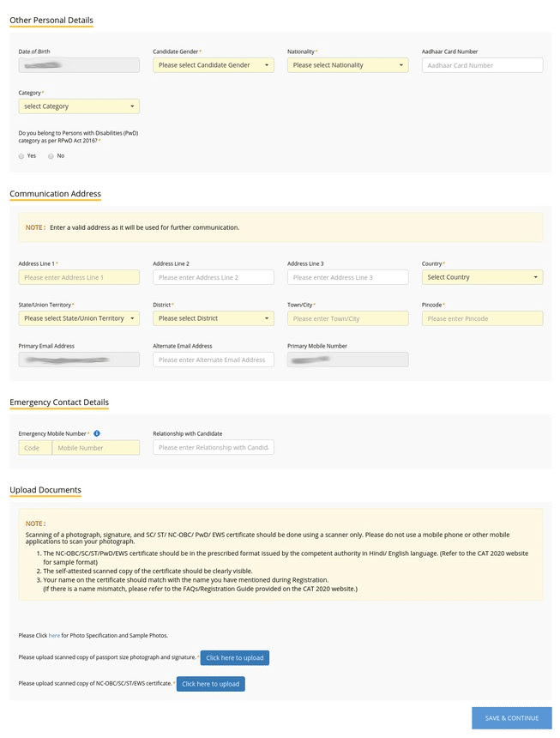Open the Candidate Gender dropdown
The height and width of the screenshot is (738, 560).
tap(213, 65)
